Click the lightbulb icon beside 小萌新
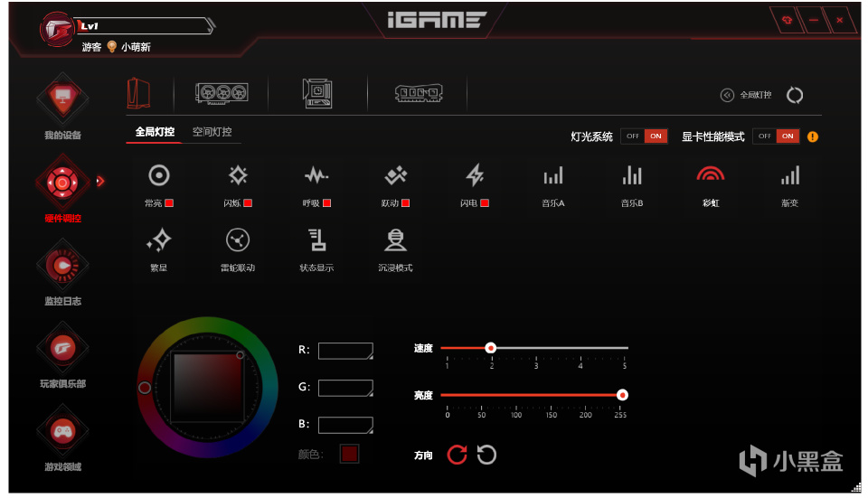 pos(111,46)
